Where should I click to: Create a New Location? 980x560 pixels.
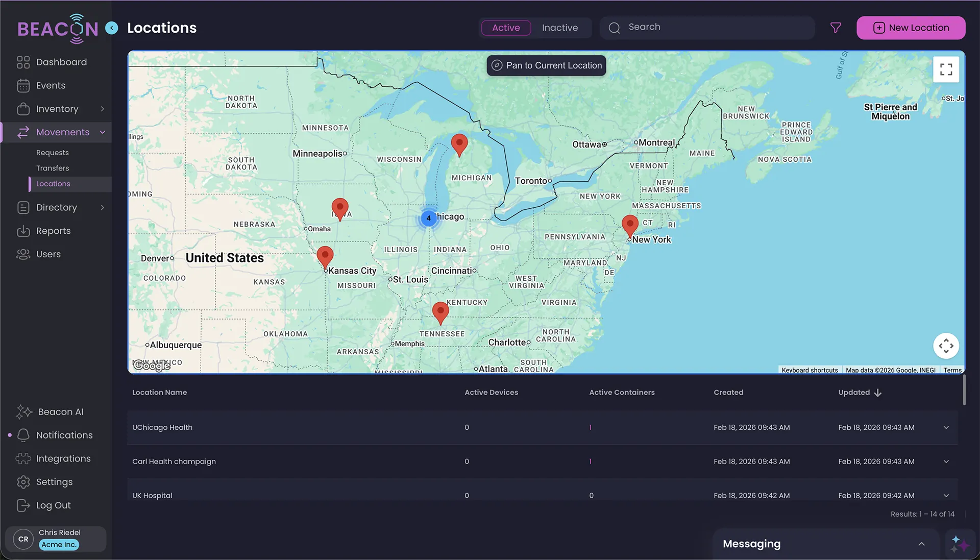911,28
